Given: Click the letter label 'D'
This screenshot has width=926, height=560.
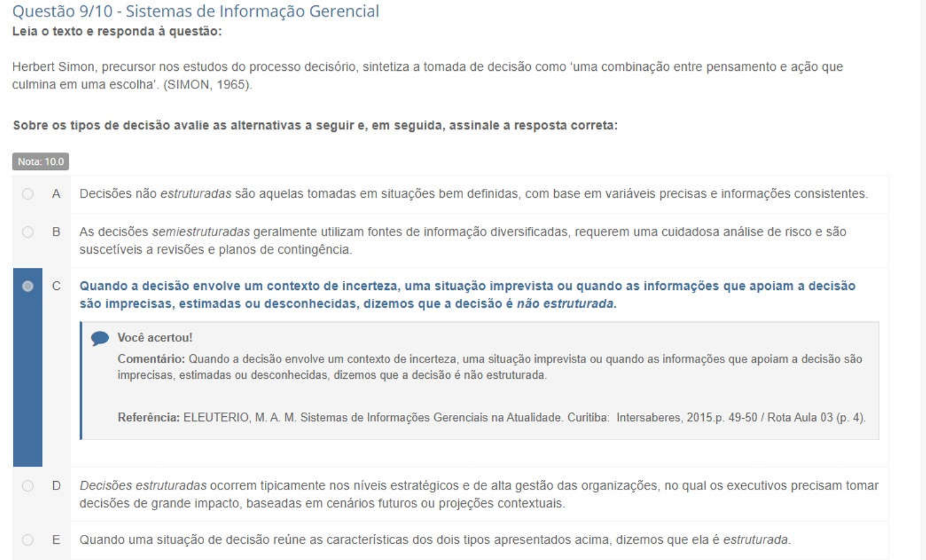Looking at the screenshot, I should (56, 486).
